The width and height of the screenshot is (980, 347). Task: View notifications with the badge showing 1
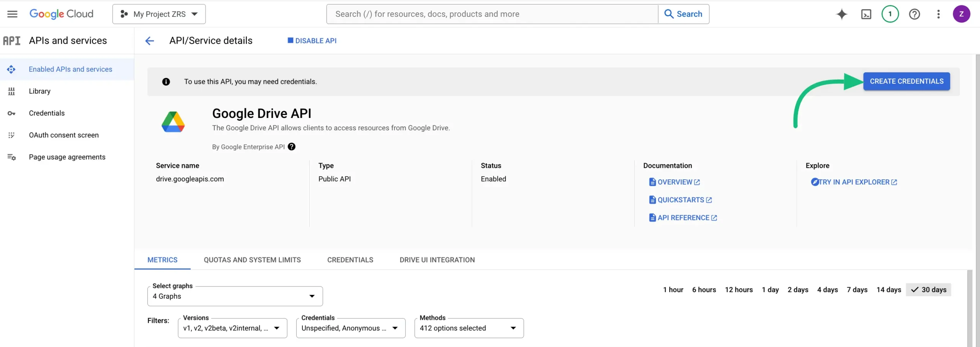tap(890, 14)
